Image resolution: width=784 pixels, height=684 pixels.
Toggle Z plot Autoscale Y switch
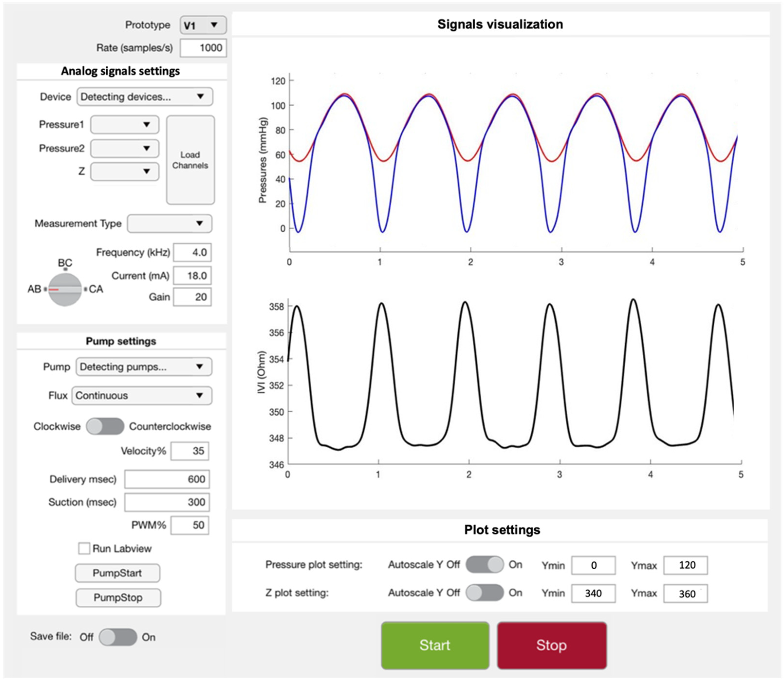[484, 593]
